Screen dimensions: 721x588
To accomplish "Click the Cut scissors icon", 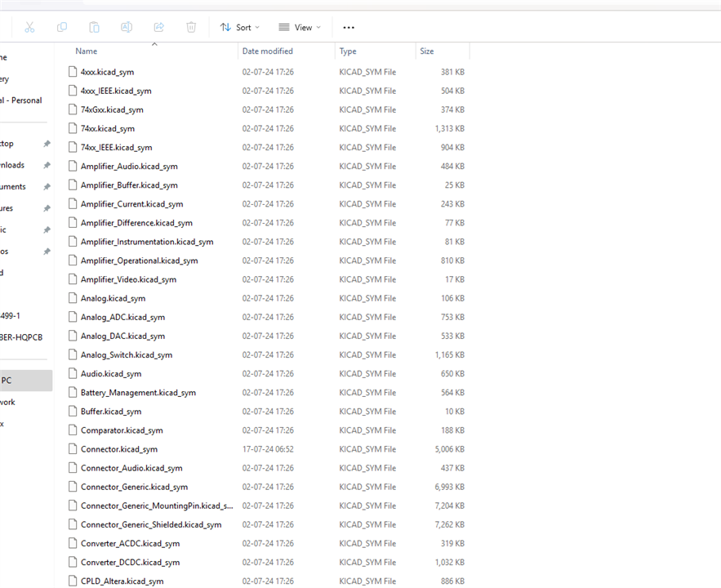I will 29,27.
